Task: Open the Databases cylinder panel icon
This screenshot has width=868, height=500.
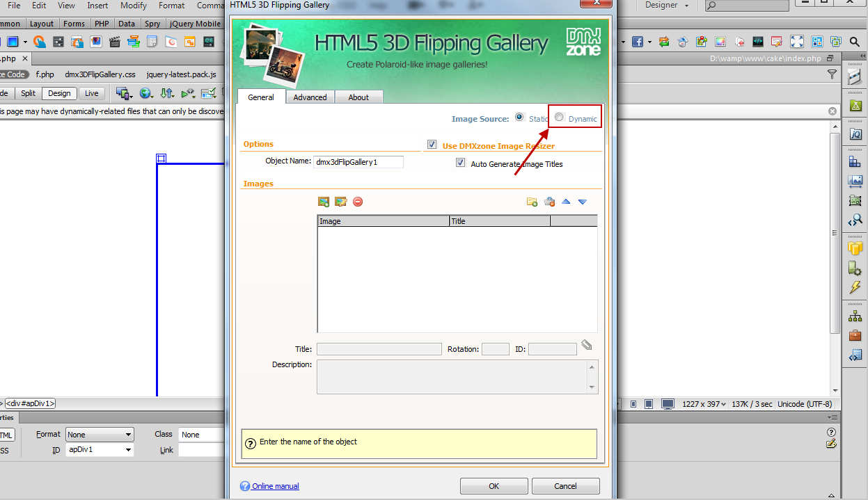Action: [x=855, y=248]
